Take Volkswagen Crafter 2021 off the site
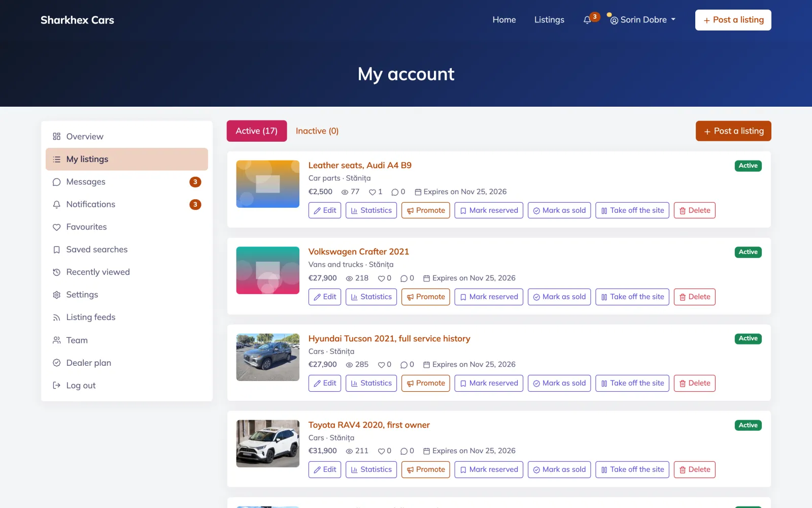Screen dimensions: 812x508 (x=632, y=297)
